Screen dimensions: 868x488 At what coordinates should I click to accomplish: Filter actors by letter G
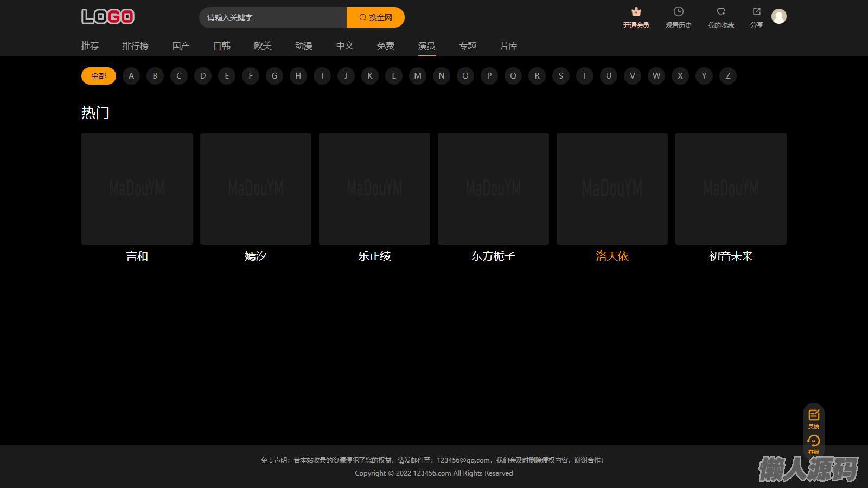click(x=275, y=76)
